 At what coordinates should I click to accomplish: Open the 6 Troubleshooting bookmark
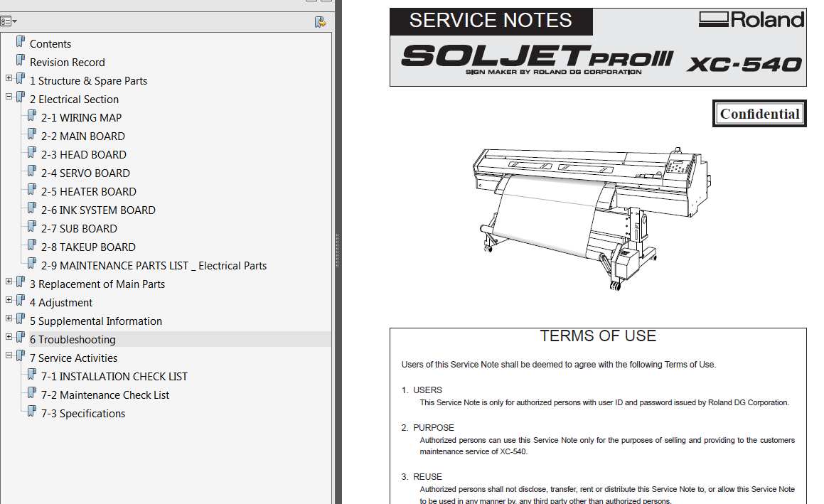[x=73, y=340]
